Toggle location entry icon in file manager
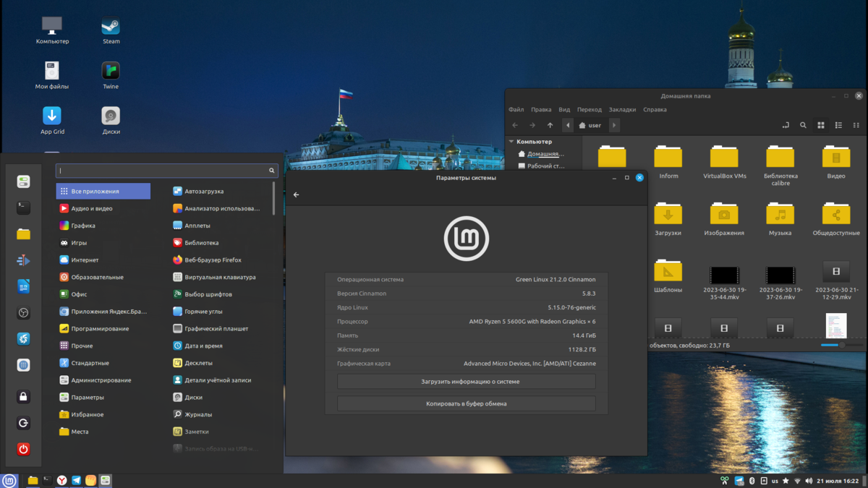 click(x=786, y=125)
